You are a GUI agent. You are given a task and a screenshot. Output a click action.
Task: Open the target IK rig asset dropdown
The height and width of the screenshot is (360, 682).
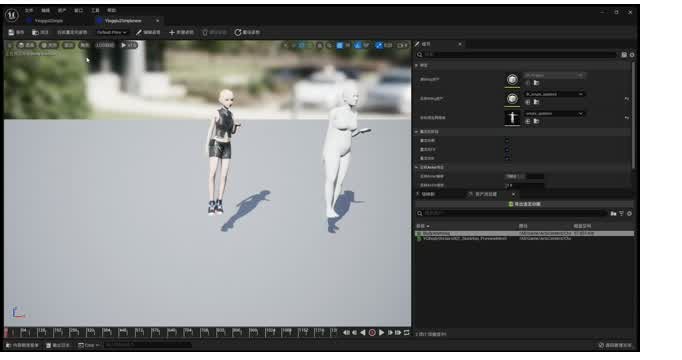[x=554, y=94]
